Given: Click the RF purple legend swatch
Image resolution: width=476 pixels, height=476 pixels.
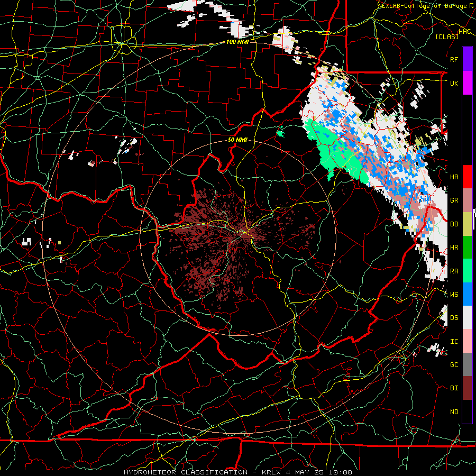Looking at the screenshot, I should [467, 59].
